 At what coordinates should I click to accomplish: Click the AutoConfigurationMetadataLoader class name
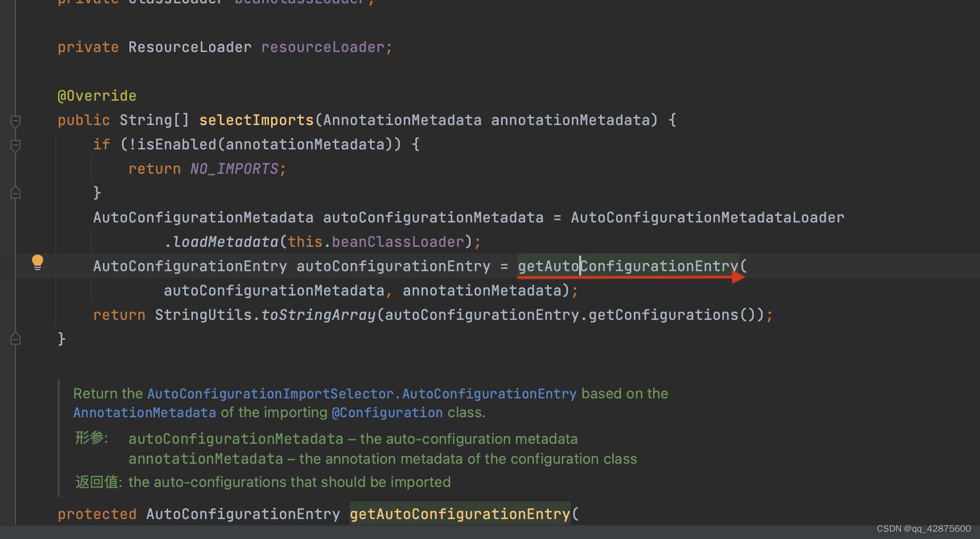[707, 217]
